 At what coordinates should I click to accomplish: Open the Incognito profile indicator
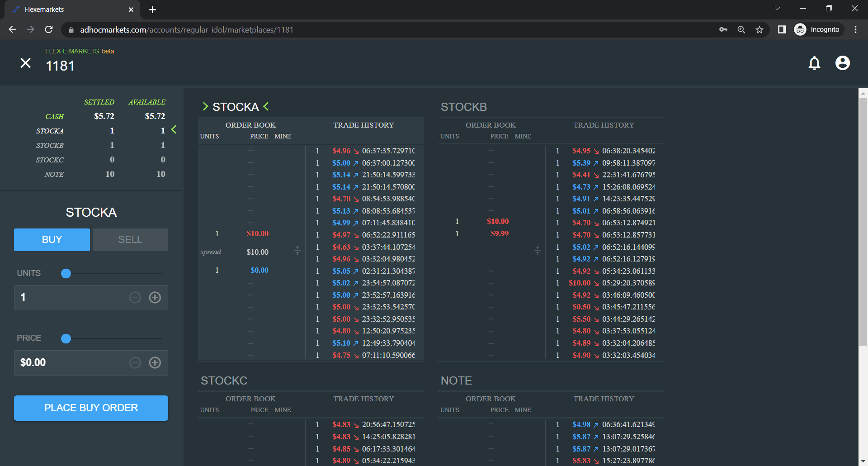[x=819, y=29]
